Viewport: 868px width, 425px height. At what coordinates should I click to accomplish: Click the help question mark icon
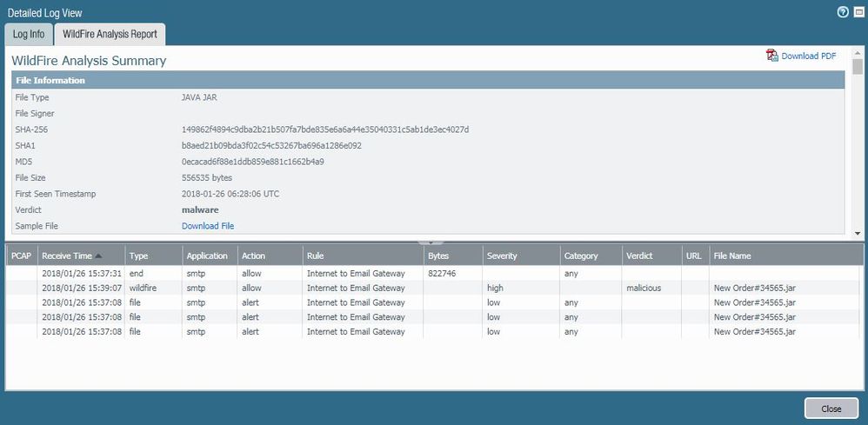[842, 12]
